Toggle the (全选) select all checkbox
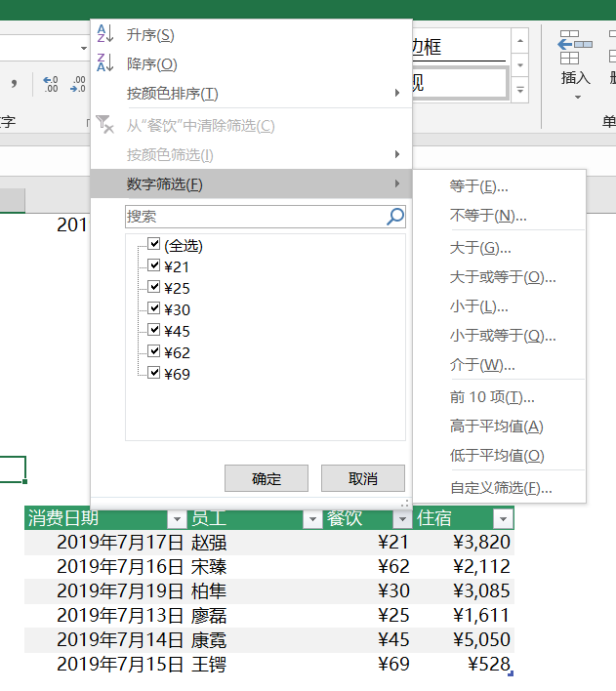 point(153,245)
